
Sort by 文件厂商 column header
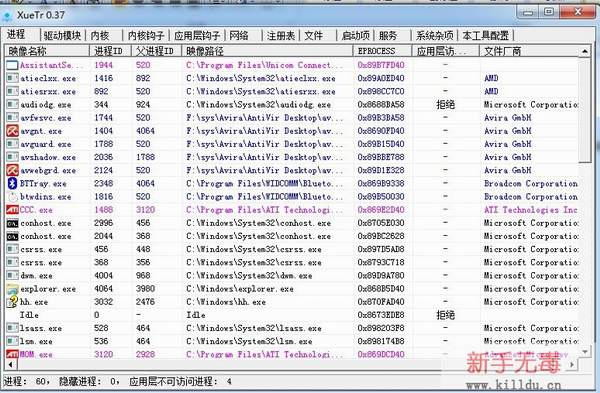tap(529, 51)
